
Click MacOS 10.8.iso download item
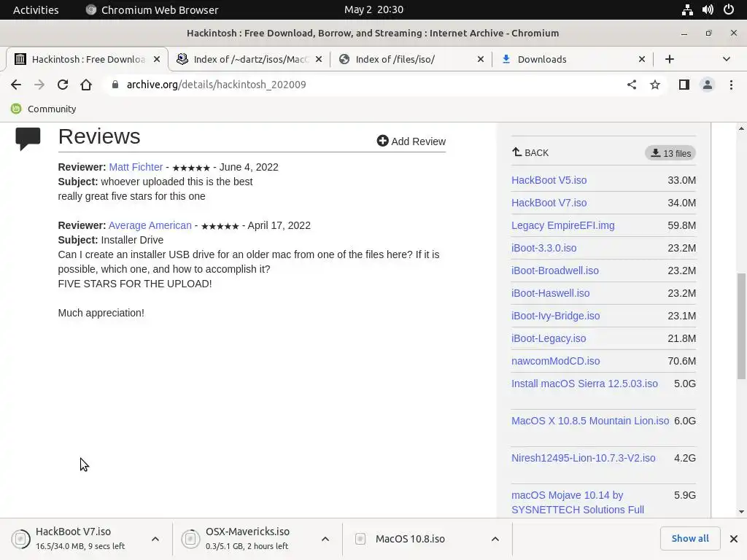[410, 539]
